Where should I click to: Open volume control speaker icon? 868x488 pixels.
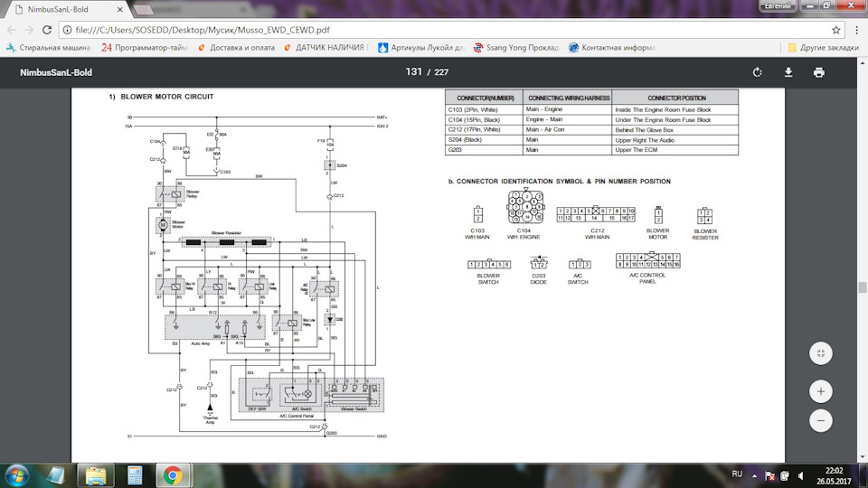pyautogui.click(x=800, y=475)
